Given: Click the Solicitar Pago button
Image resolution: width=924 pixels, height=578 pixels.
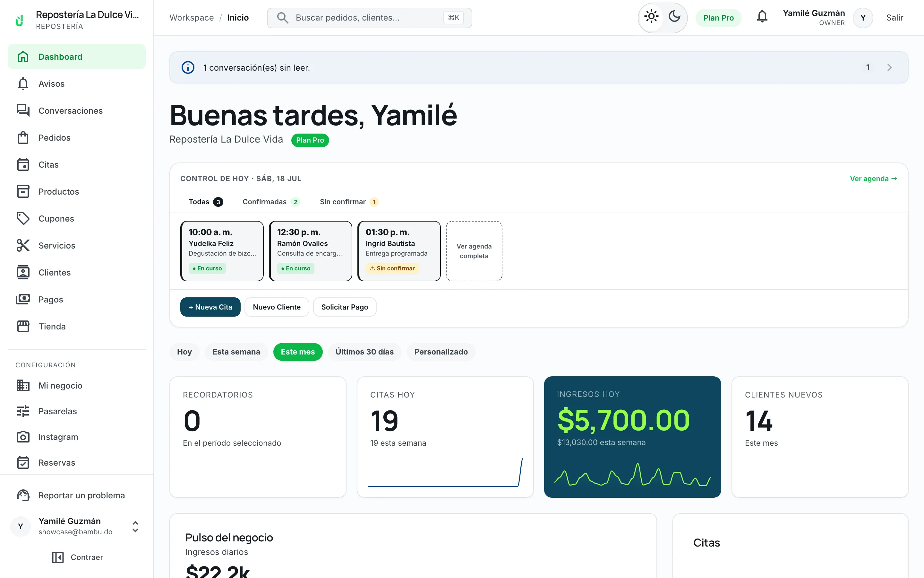Looking at the screenshot, I should point(345,307).
